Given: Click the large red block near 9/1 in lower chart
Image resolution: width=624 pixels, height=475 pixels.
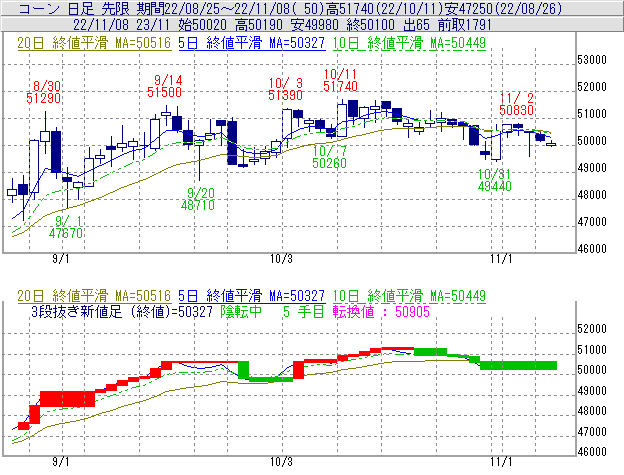Looking at the screenshot, I should click(x=68, y=399).
